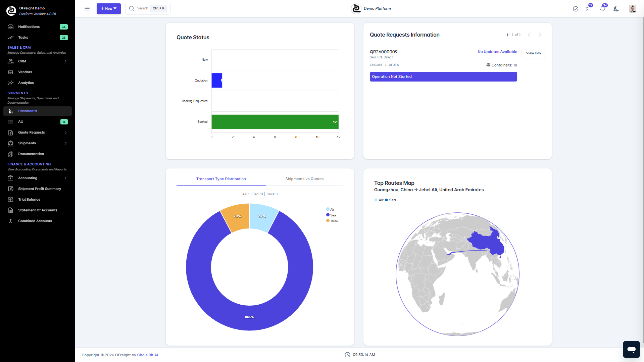
Task: Open the Notifications panel from the sidebar
Action: (28, 27)
